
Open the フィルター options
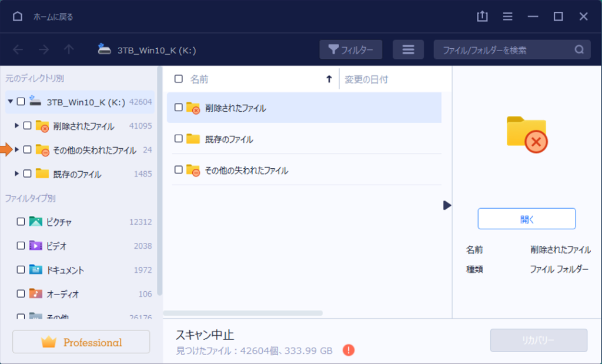click(350, 49)
